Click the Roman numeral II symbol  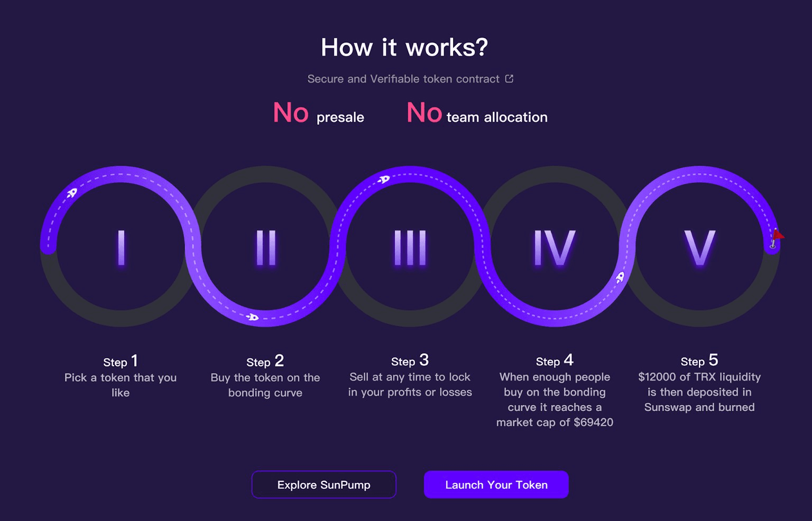click(266, 247)
